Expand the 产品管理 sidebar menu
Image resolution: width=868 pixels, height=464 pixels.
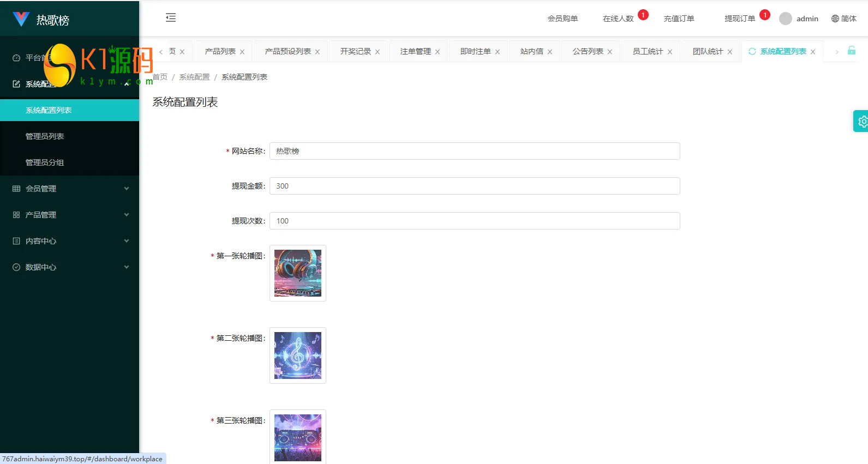pos(69,215)
